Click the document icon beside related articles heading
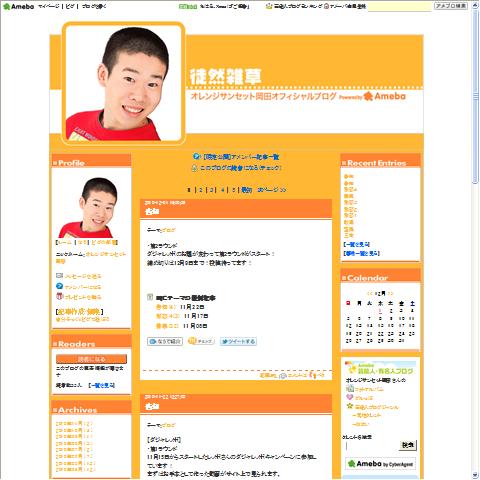Screen dimensions: 480x480 [150, 297]
